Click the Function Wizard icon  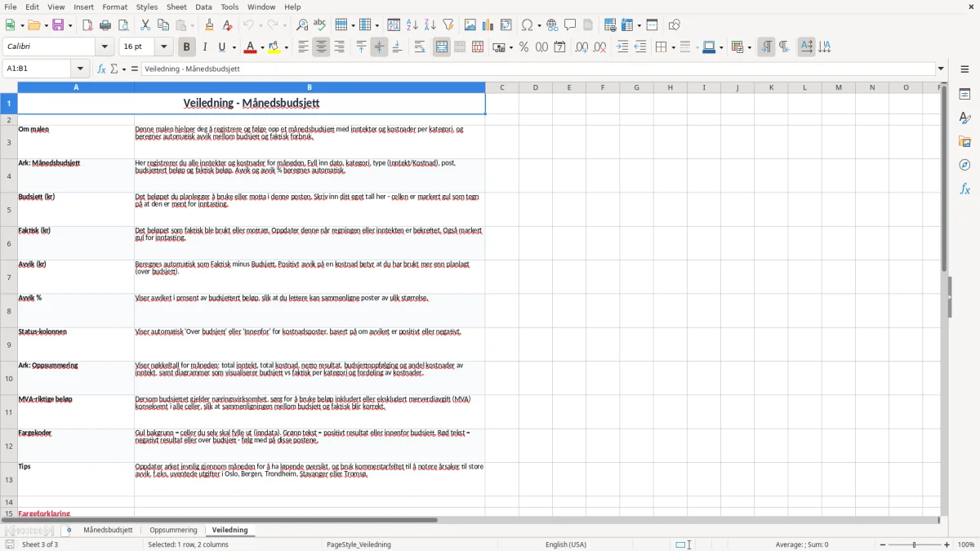coord(102,69)
